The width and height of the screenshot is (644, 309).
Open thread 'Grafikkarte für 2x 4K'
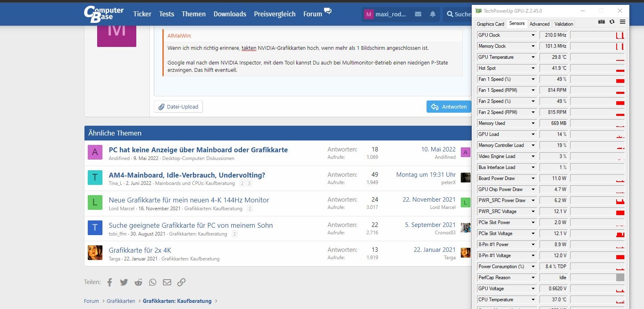[x=140, y=250]
